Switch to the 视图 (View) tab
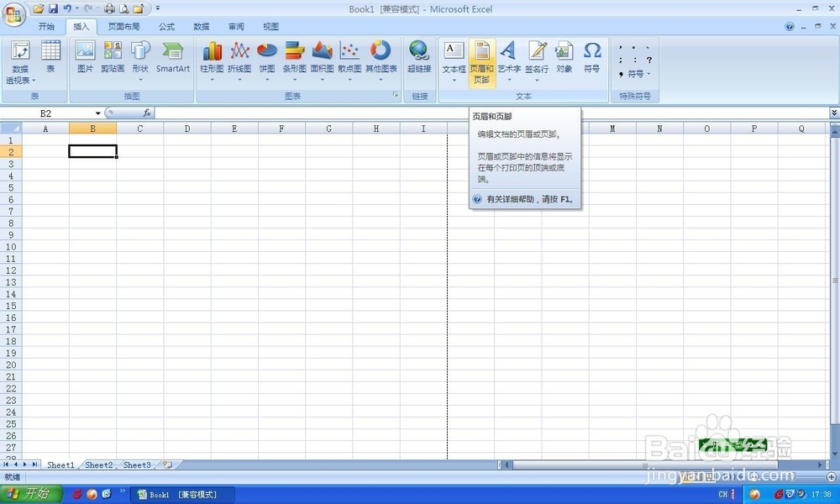This screenshot has height=504, width=840. (270, 26)
